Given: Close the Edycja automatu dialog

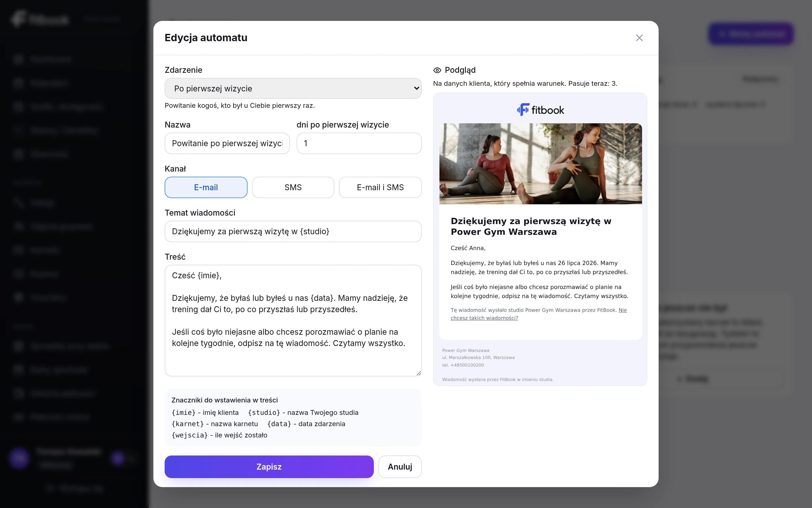Looking at the screenshot, I should coord(639,38).
